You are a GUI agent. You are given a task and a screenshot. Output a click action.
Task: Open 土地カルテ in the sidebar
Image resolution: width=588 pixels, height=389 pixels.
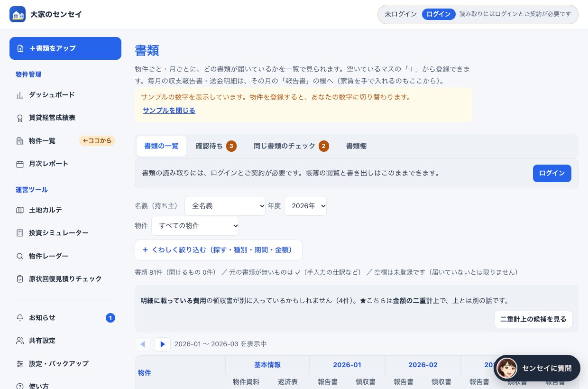[65, 210]
